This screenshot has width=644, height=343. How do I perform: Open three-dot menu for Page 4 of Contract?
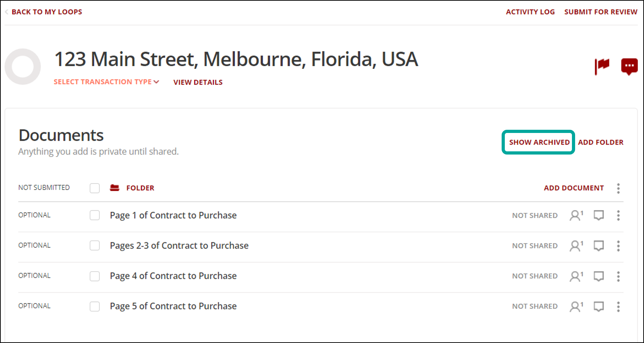pos(618,276)
